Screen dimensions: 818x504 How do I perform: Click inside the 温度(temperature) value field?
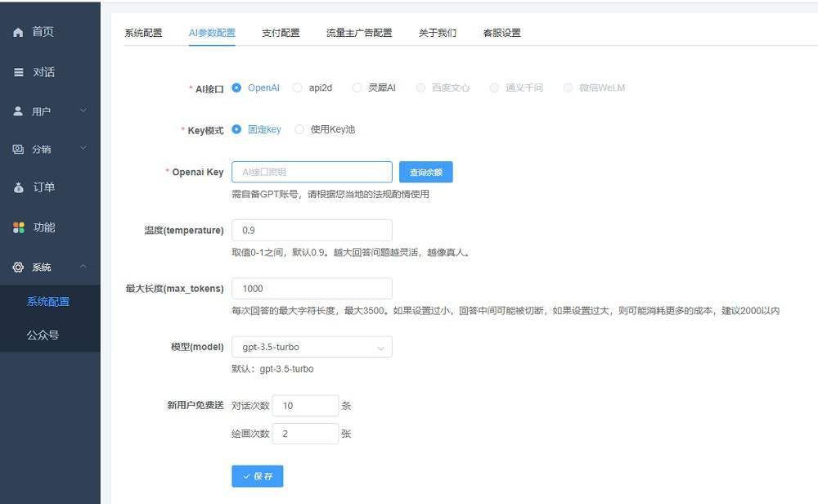pos(311,230)
